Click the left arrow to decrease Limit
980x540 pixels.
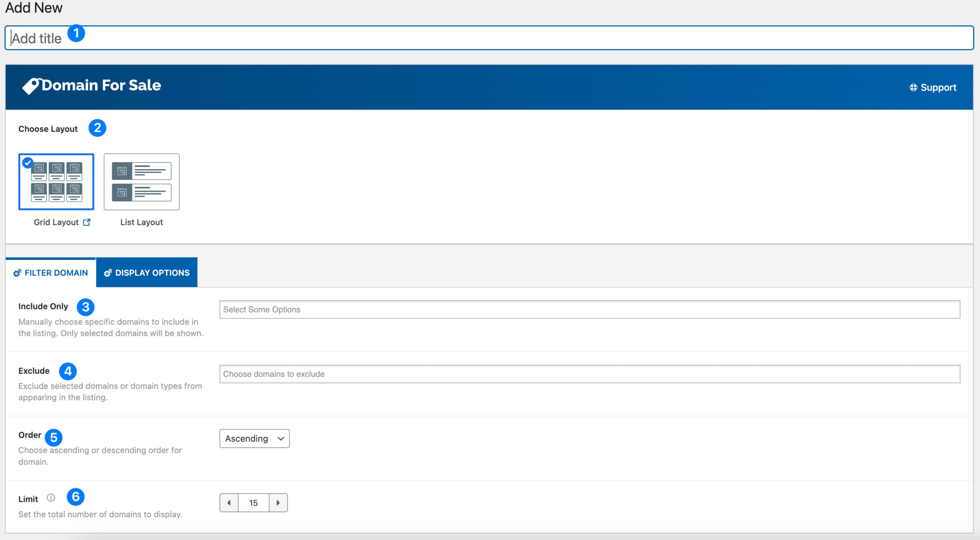(229, 502)
